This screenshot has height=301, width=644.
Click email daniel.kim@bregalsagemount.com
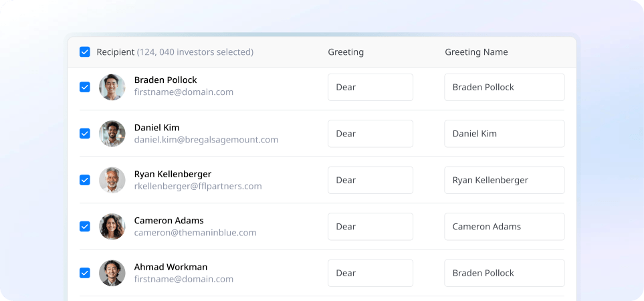206,140
